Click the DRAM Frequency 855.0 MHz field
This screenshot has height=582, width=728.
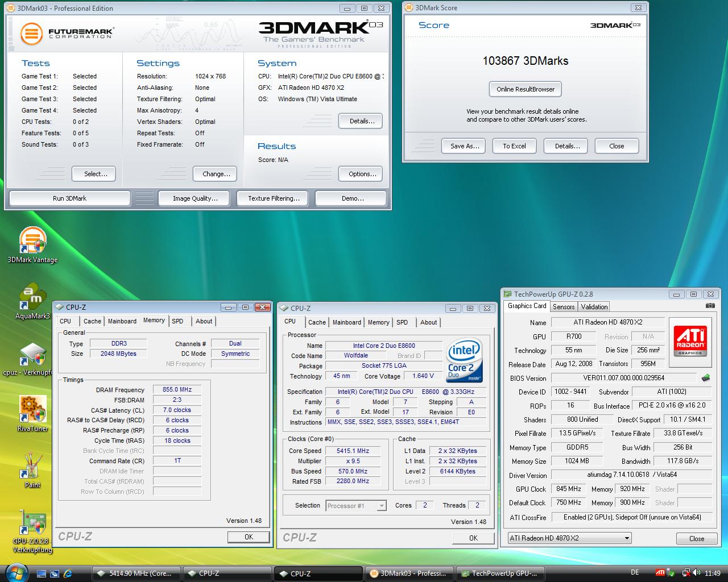point(177,389)
